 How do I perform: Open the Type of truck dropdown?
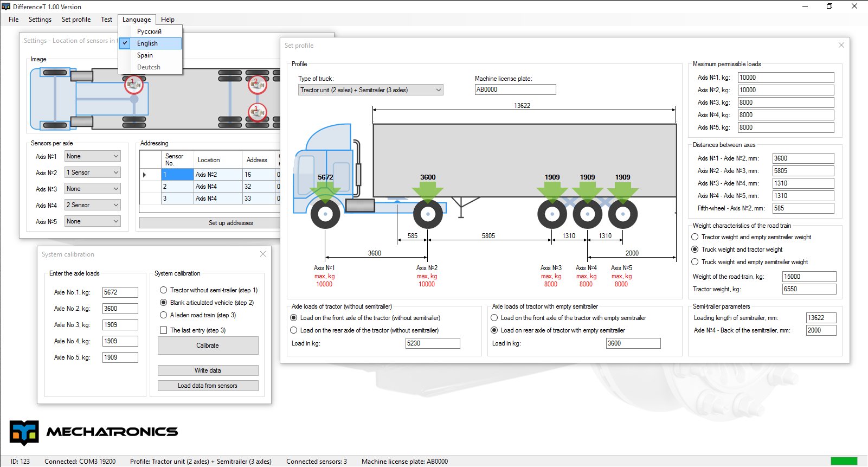(x=370, y=90)
